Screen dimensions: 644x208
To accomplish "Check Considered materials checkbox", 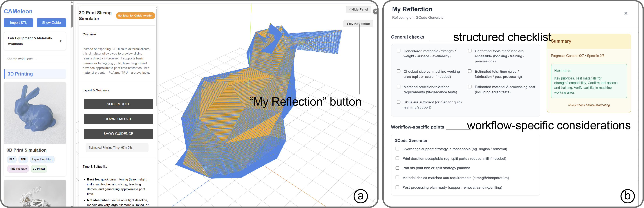I will 399,51.
